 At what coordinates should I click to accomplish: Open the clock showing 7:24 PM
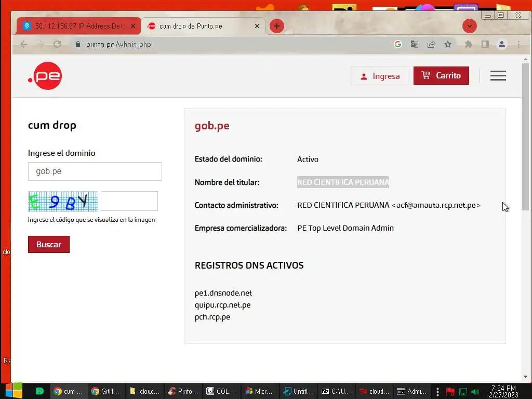[x=504, y=391]
